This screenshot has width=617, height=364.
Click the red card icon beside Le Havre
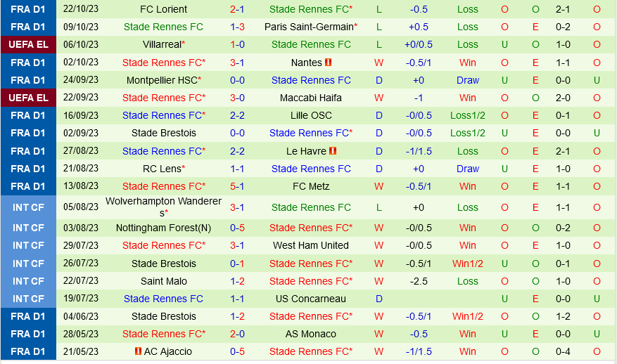click(333, 151)
